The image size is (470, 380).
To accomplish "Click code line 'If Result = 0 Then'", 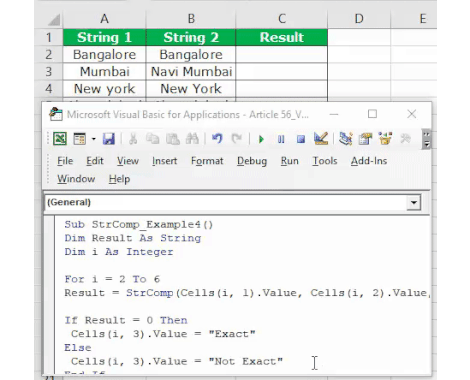I will click(x=126, y=320).
